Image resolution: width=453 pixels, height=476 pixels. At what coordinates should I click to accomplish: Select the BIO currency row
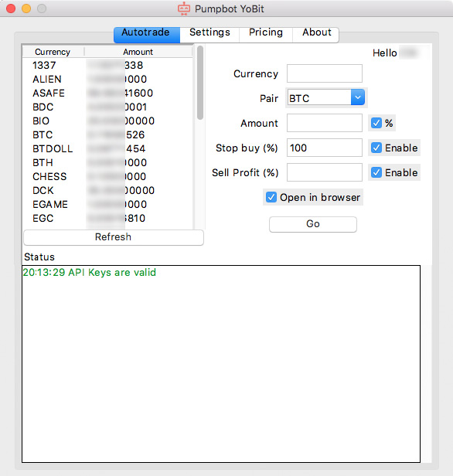coord(107,121)
